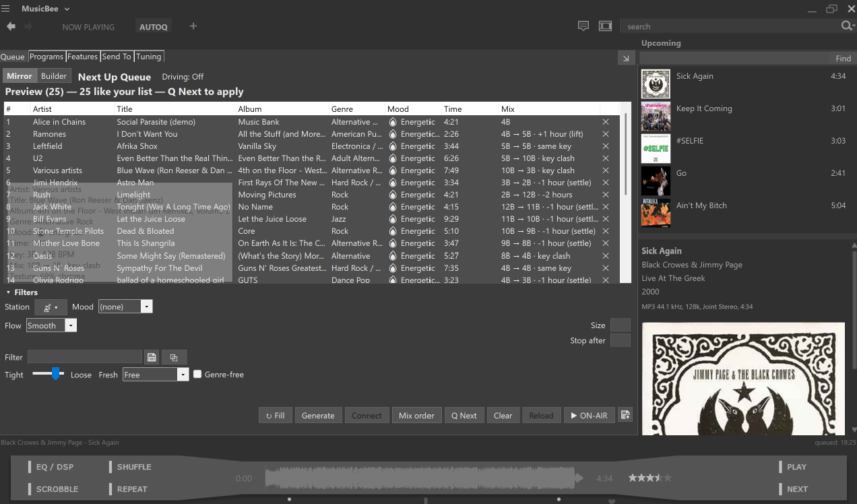Remove Guns N' Roses row with X
857x504 pixels.
click(605, 268)
